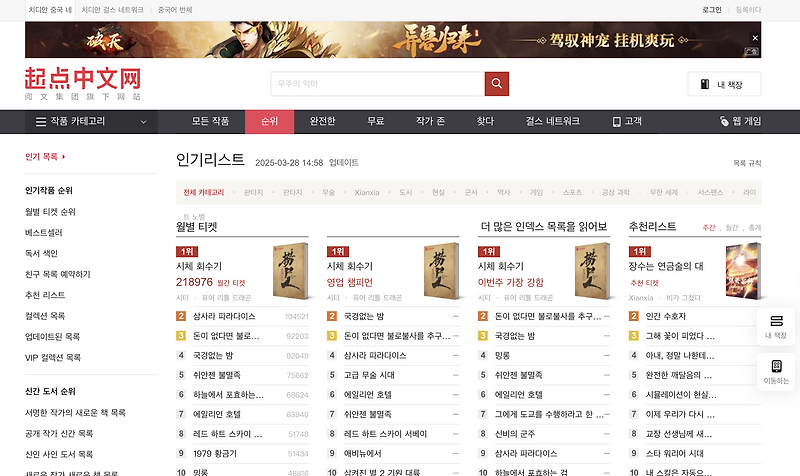Image resolution: width=800 pixels, height=476 pixels.
Task: Open the 모든 작품 nav tab
Action: point(210,121)
